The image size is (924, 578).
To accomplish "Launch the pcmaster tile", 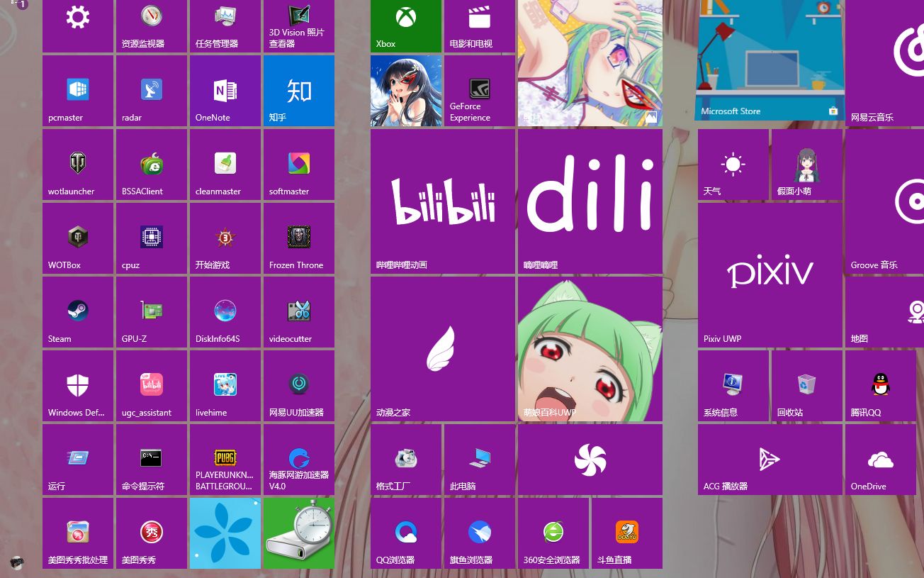I will (x=78, y=91).
